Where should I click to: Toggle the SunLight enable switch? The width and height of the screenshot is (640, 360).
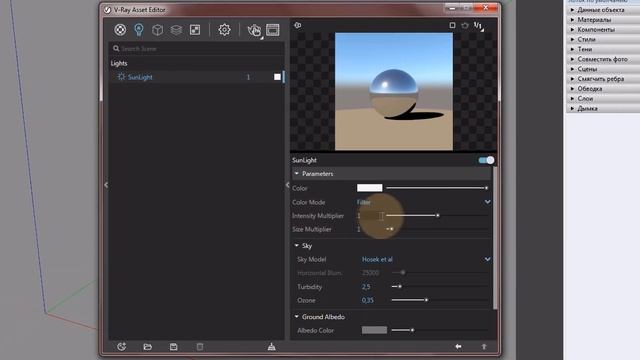click(486, 160)
